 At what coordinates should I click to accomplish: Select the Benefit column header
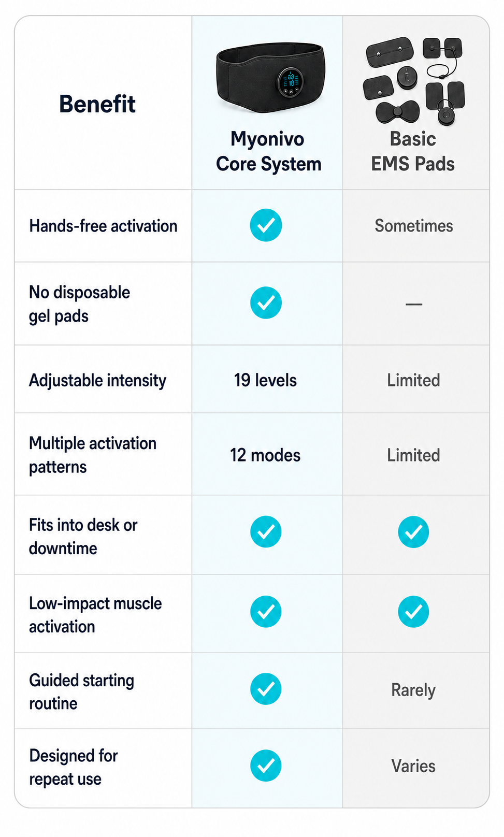pyautogui.click(x=97, y=104)
